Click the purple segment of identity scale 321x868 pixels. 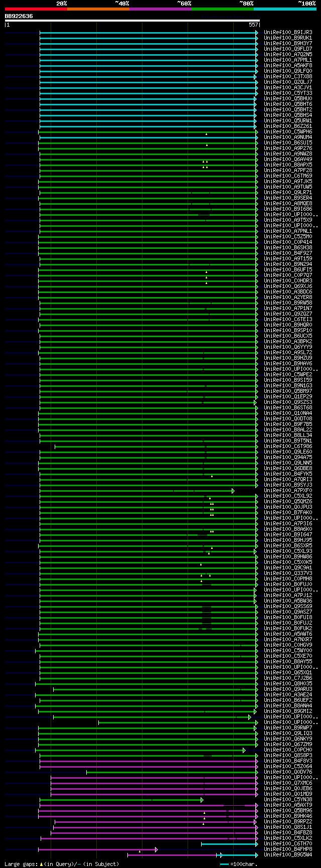click(160, 9)
